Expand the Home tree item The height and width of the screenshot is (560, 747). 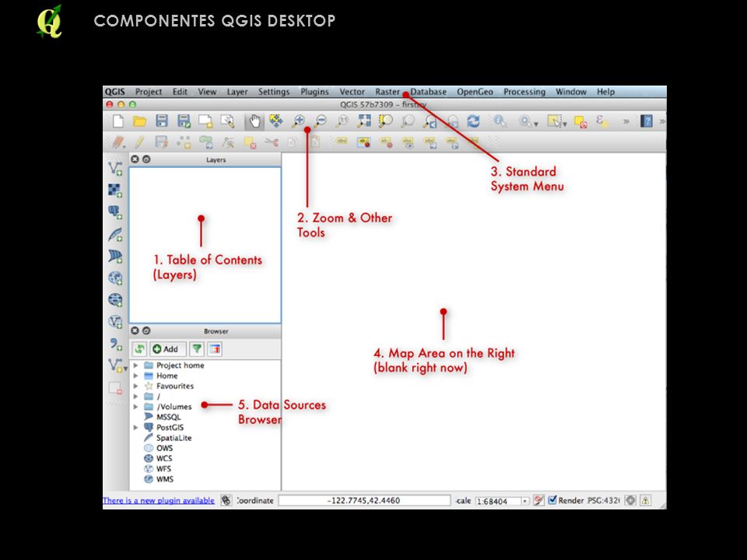(135, 376)
